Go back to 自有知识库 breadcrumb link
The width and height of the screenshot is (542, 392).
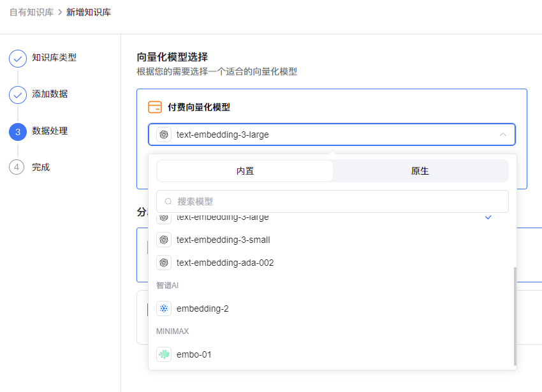click(x=31, y=12)
